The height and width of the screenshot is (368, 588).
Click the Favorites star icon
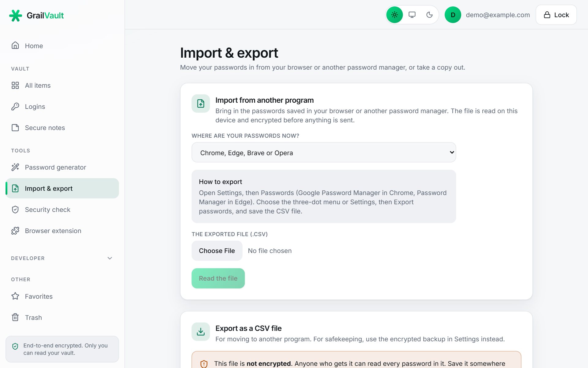15,296
